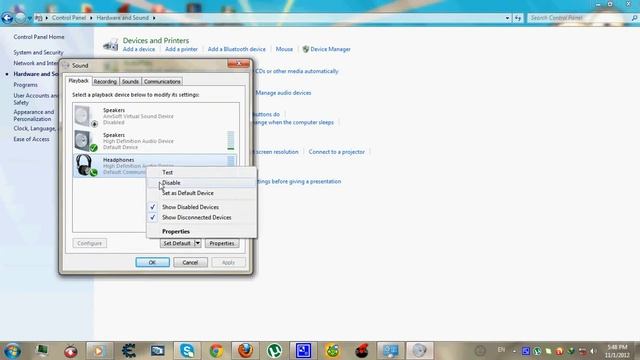Image resolution: width=640 pixels, height=360 pixels.
Task: Switch to the Recording tab
Action: pyautogui.click(x=105, y=82)
